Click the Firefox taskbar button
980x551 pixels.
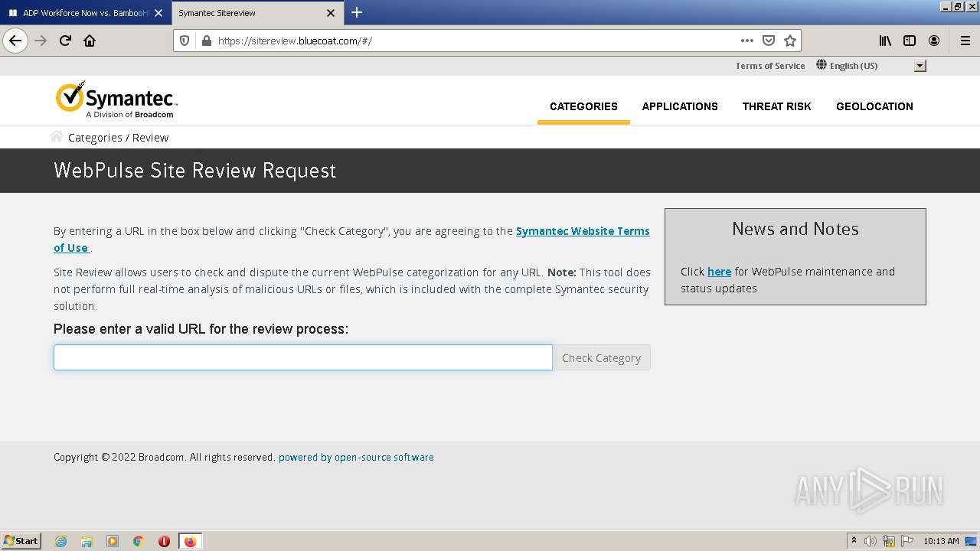(x=190, y=541)
